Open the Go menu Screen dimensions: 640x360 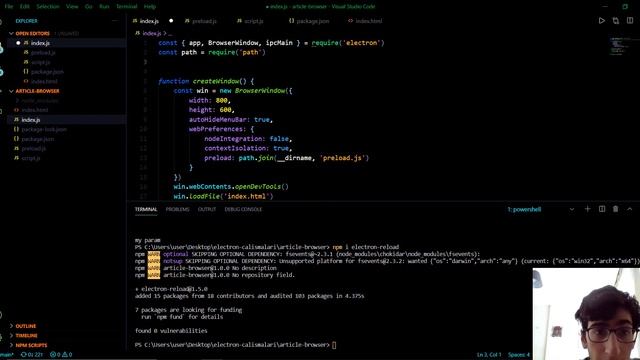[x=89, y=7]
